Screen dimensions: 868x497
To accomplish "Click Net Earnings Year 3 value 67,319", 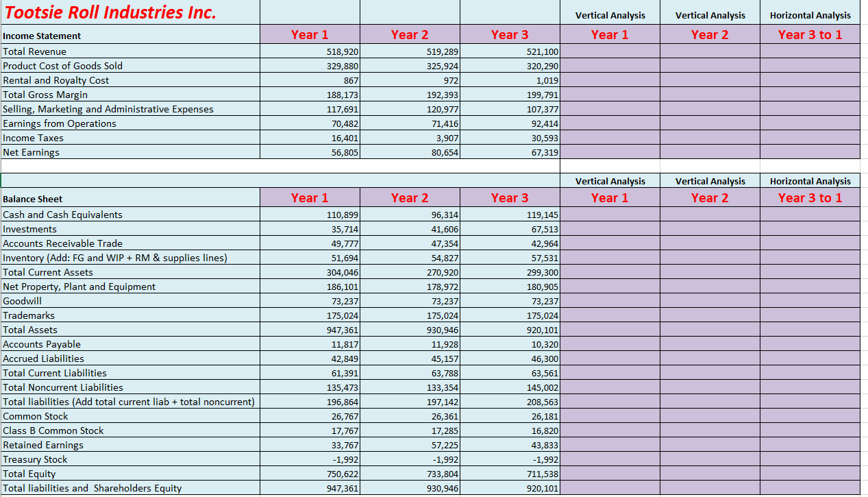I will pos(510,152).
